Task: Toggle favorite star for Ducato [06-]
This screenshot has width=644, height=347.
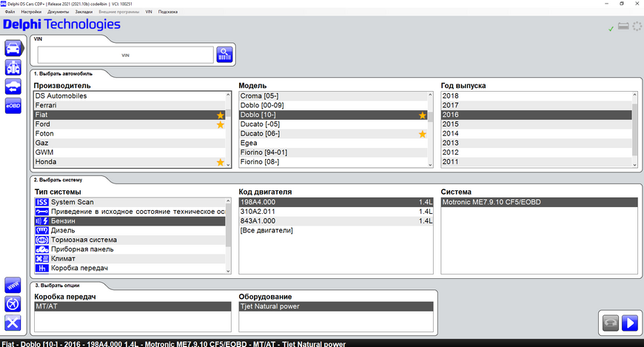Action: (422, 134)
